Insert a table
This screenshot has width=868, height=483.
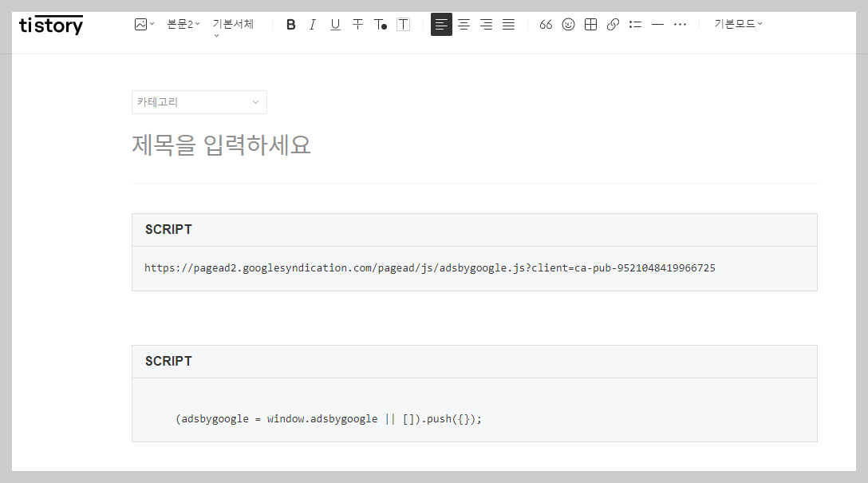coord(590,24)
